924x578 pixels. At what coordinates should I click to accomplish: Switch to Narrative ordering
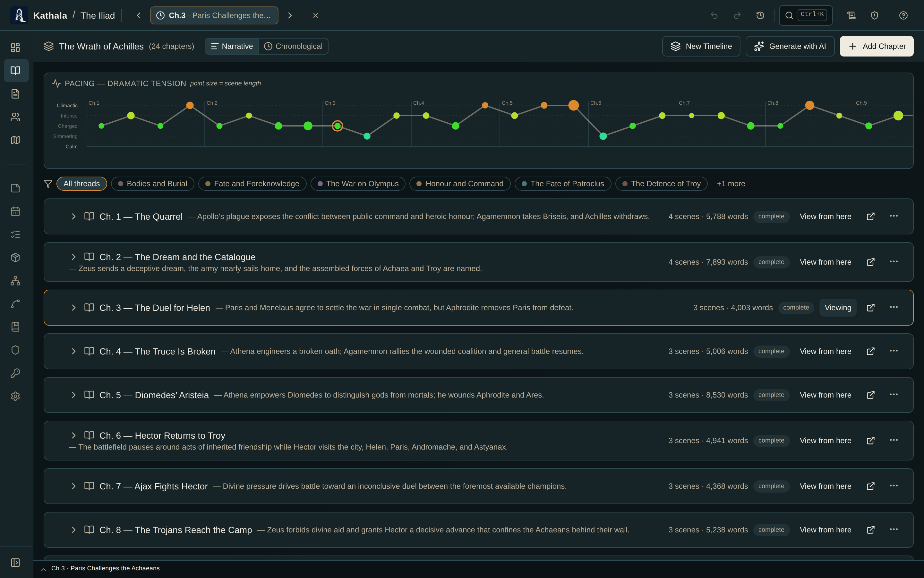tap(232, 46)
